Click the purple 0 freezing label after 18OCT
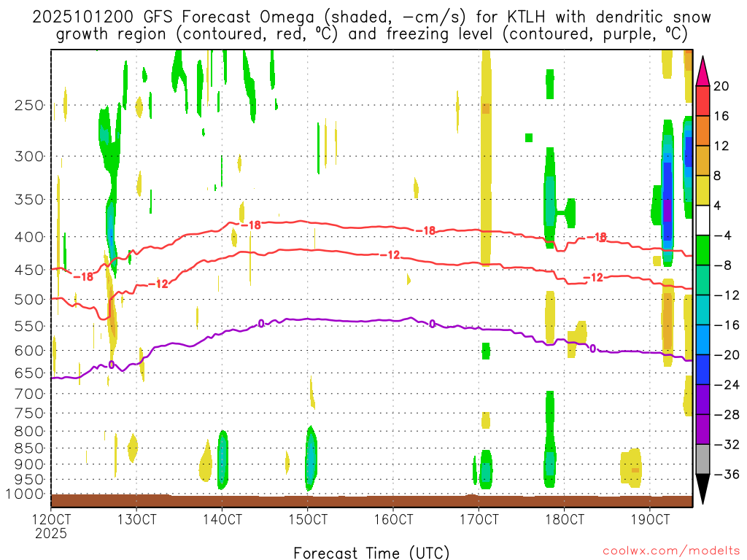The height and width of the screenshot is (560, 747). coord(592,349)
